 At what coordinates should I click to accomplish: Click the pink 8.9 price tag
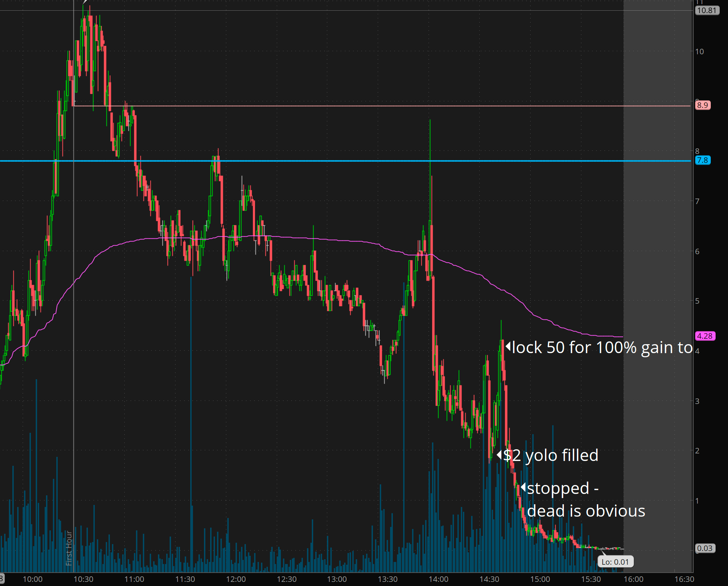pos(703,105)
